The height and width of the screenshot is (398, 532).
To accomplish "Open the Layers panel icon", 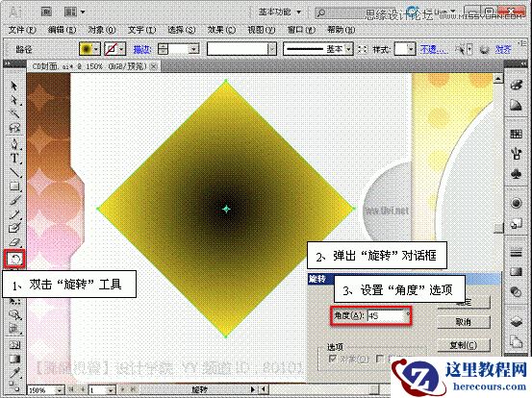I will click(516, 321).
